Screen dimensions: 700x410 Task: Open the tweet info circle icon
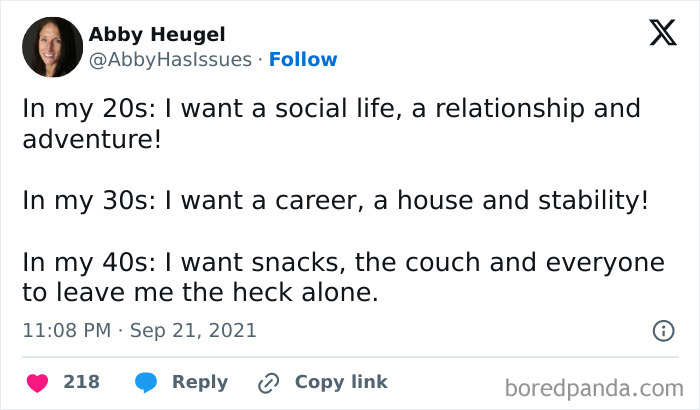662,330
